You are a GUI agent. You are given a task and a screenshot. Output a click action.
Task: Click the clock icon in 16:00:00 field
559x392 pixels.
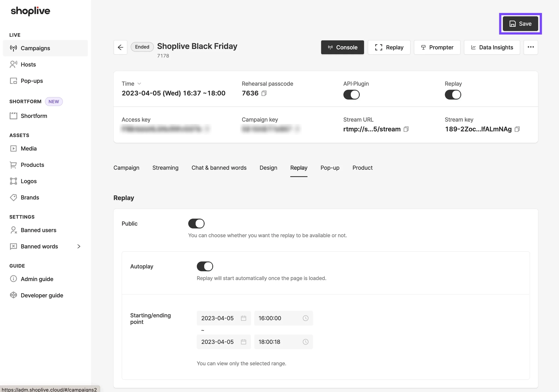[x=305, y=318]
